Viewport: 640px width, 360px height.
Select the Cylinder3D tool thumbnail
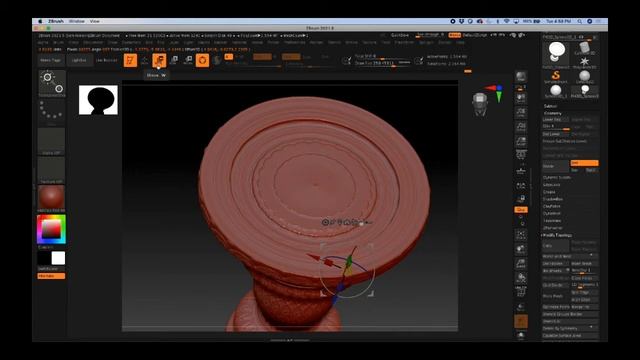click(x=584, y=49)
